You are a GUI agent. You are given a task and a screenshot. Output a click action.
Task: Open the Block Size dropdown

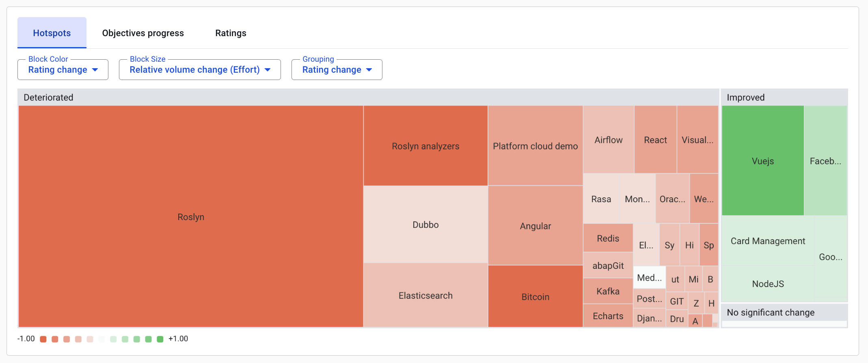(x=200, y=70)
